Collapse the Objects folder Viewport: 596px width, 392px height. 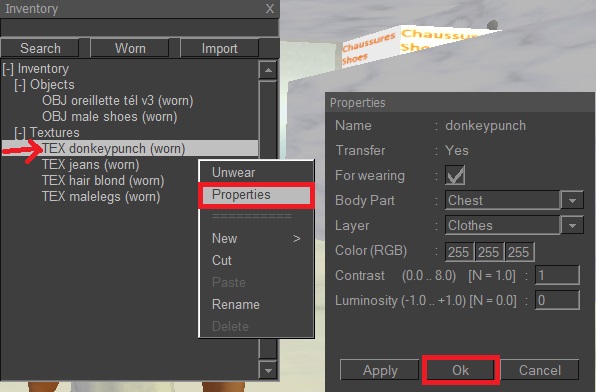[x=20, y=85]
